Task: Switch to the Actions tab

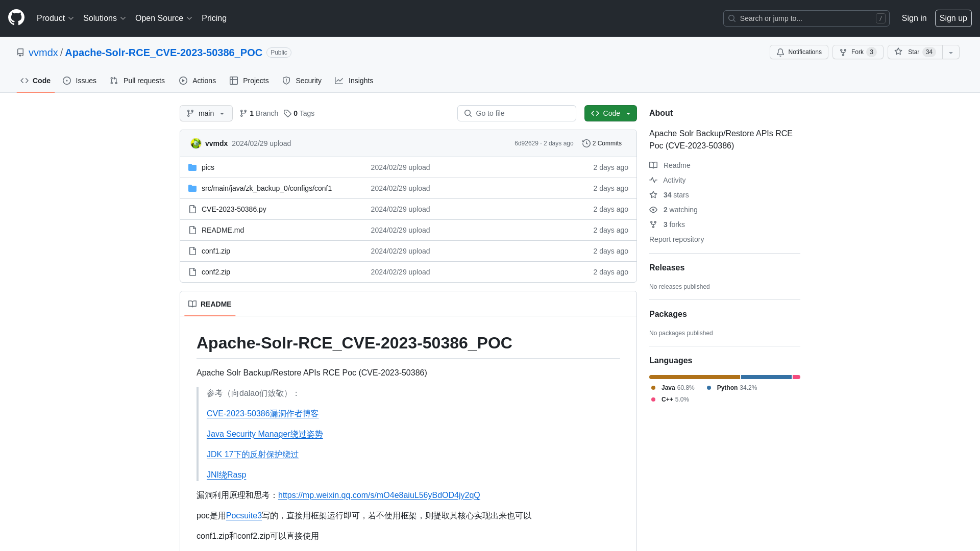Action: click(x=198, y=81)
